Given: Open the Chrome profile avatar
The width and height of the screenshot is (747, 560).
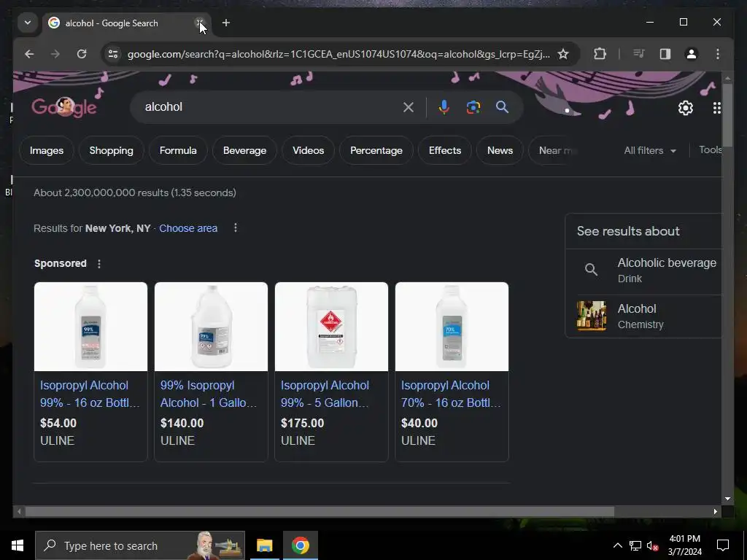Looking at the screenshot, I should click(x=692, y=54).
